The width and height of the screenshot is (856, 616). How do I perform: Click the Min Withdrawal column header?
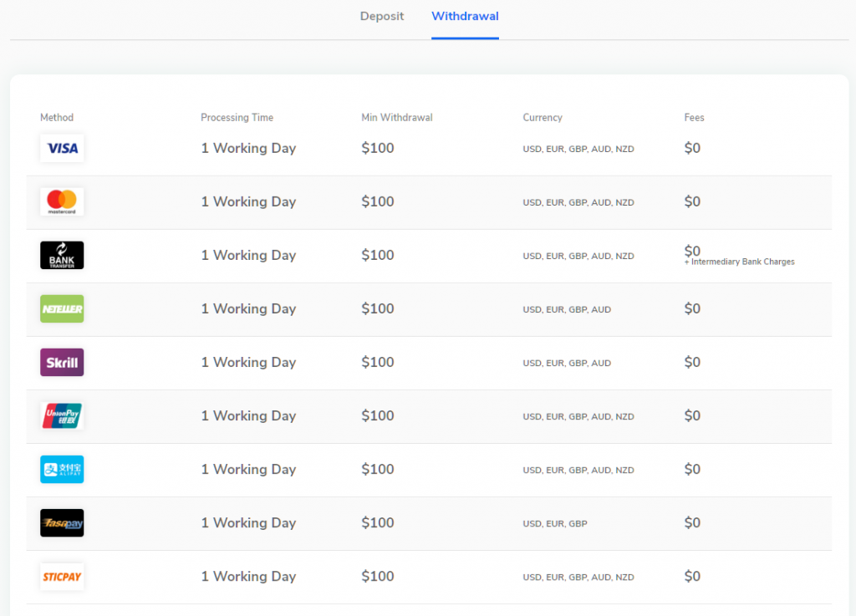click(x=397, y=117)
